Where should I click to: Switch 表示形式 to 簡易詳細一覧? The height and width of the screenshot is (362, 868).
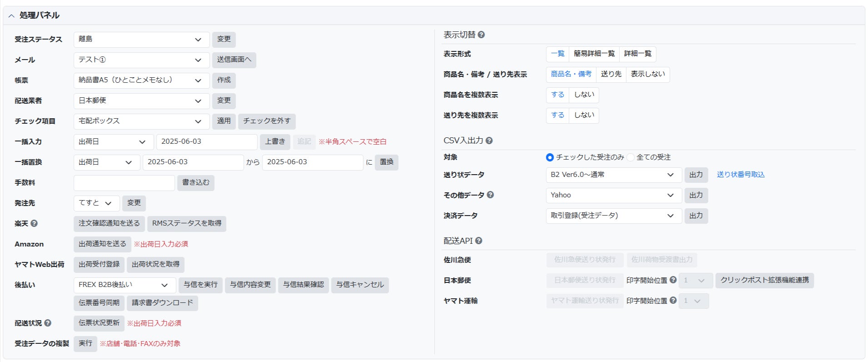594,54
